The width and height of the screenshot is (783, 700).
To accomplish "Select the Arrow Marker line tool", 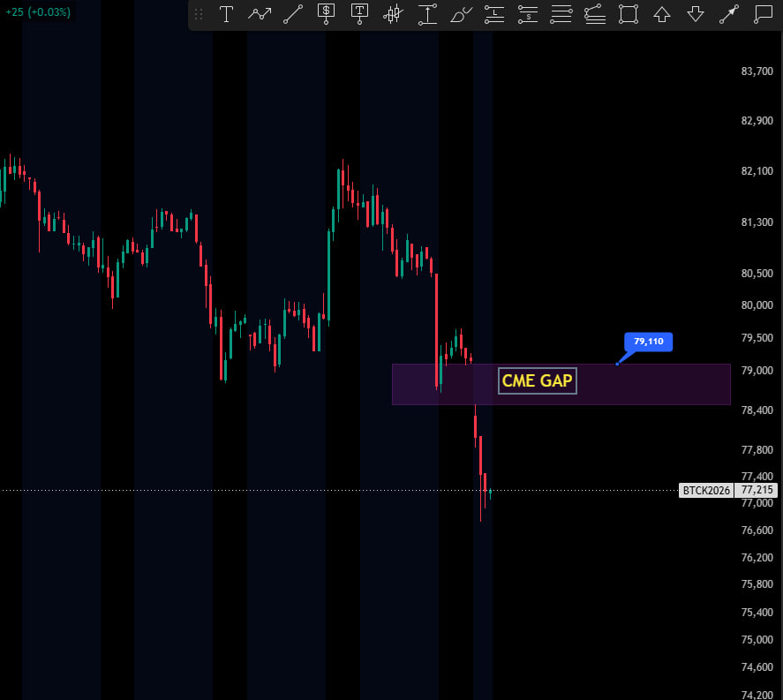I will click(729, 14).
